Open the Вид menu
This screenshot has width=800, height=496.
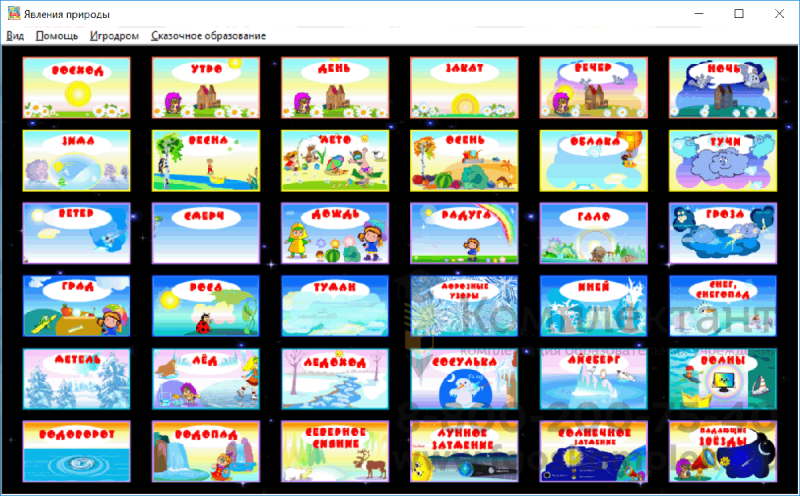(15, 36)
